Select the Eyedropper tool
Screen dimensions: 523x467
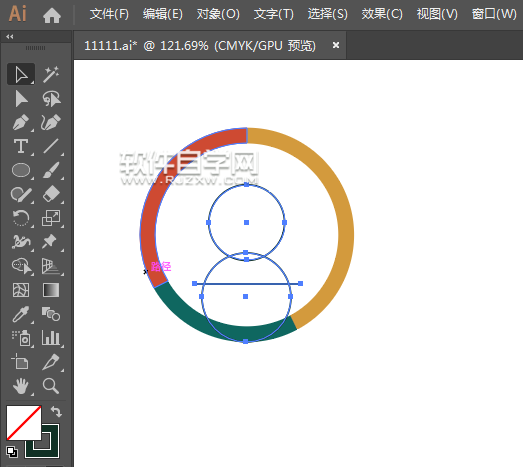[21, 314]
